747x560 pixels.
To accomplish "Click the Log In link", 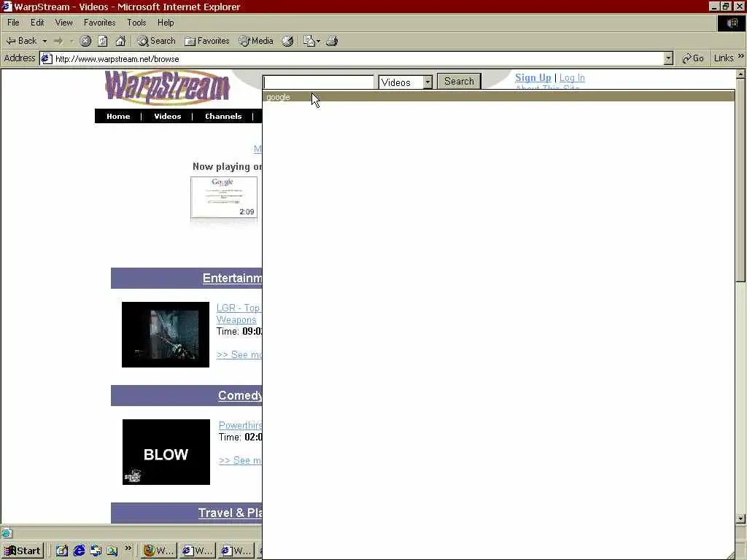I will pos(572,77).
